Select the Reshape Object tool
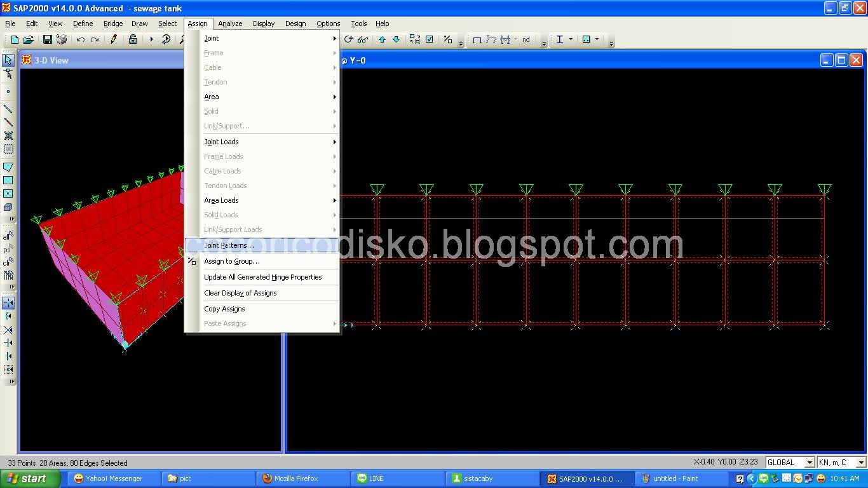 pyautogui.click(x=8, y=74)
